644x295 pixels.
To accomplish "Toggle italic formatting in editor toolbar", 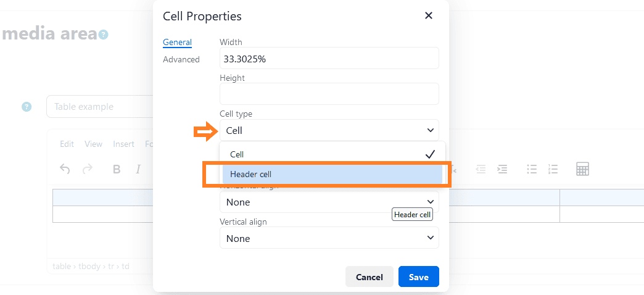I will pos(138,169).
